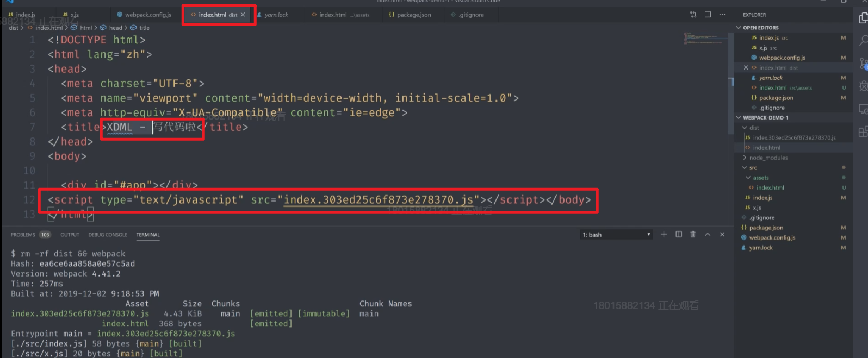Open index.303ed25c6f873e278370.js in dist folder

[793, 137]
